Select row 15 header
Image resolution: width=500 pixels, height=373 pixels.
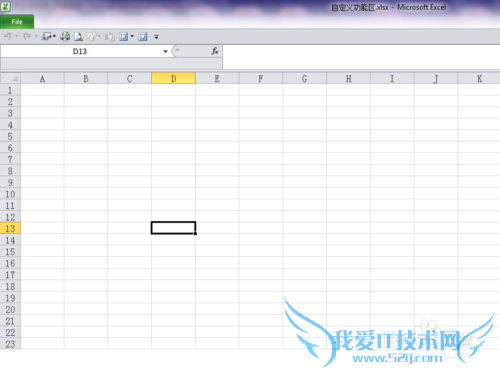[x=10, y=252]
